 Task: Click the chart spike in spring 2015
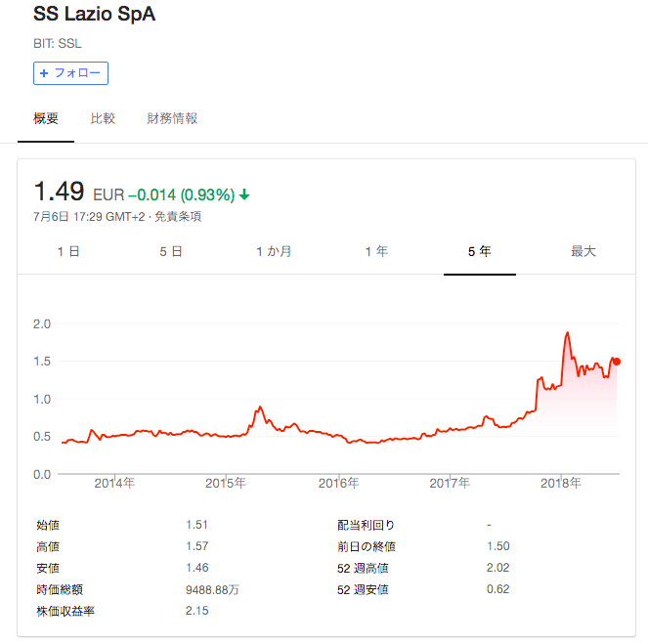(x=260, y=407)
